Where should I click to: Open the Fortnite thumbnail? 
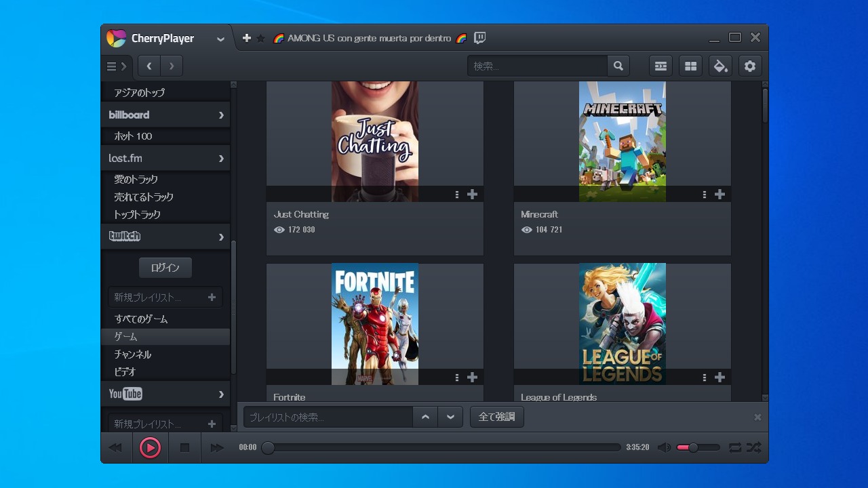(375, 324)
